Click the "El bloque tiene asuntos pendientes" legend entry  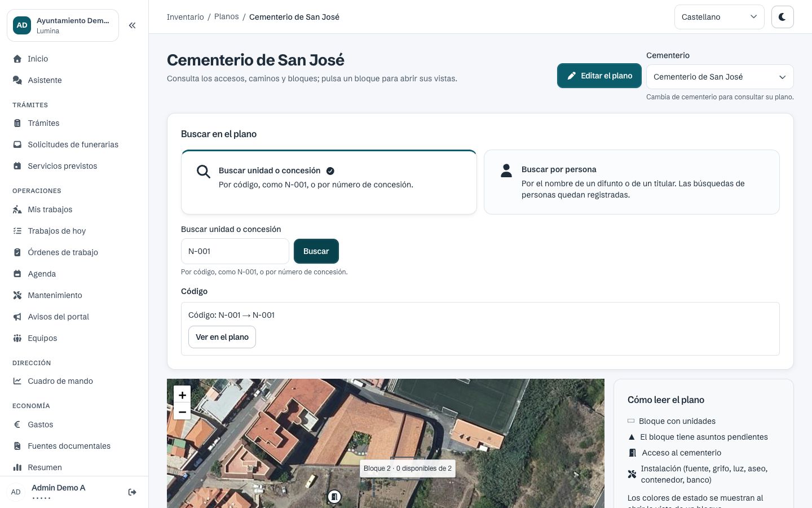tap(698, 437)
